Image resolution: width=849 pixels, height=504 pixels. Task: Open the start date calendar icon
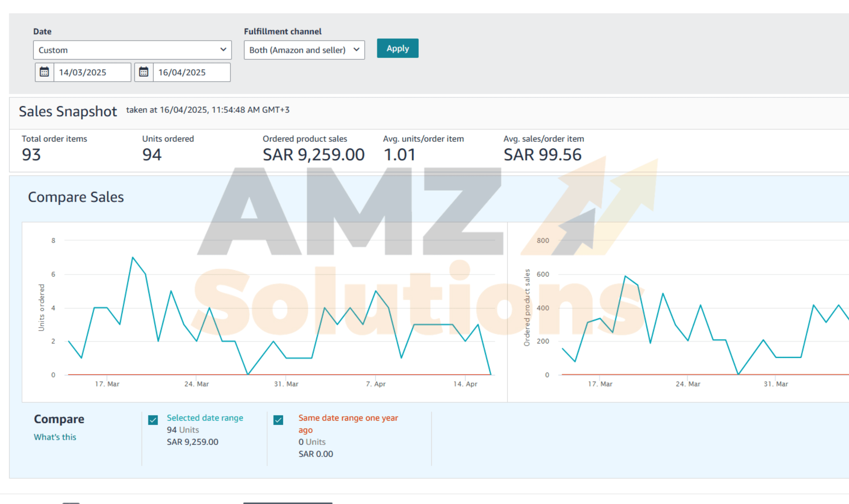click(x=44, y=72)
